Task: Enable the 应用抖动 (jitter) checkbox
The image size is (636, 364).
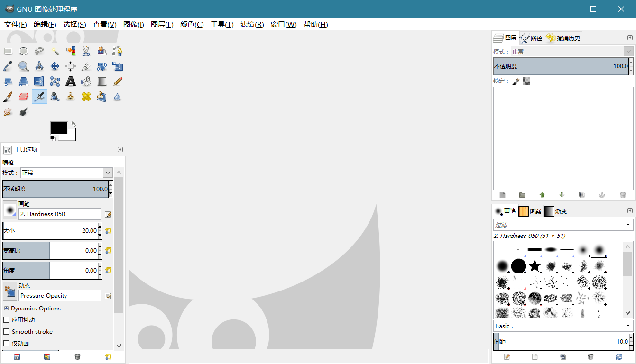Action: pos(7,319)
